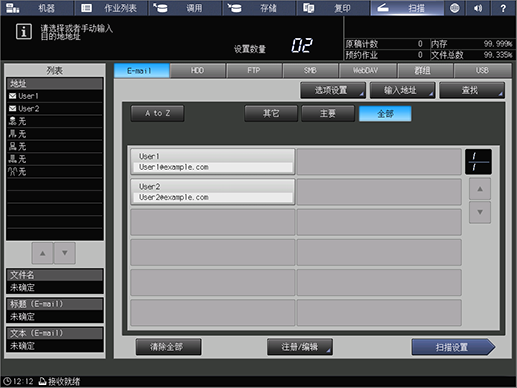Open 选项设置 option settings
517x388 pixels.
point(333,90)
